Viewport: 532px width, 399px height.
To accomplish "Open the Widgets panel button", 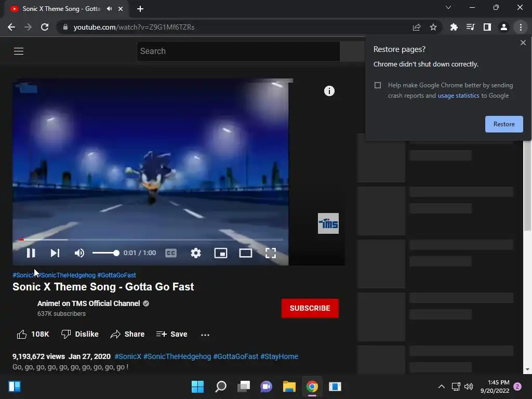I will pos(15,387).
